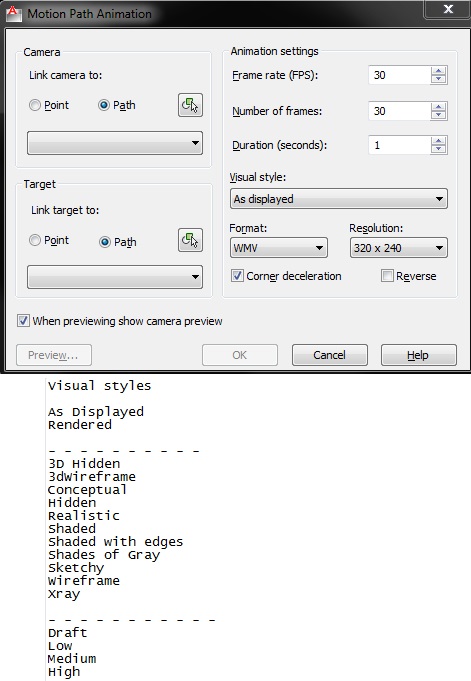The width and height of the screenshot is (471, 681).
Task: Click the Help button
Action: click(418, 355)
